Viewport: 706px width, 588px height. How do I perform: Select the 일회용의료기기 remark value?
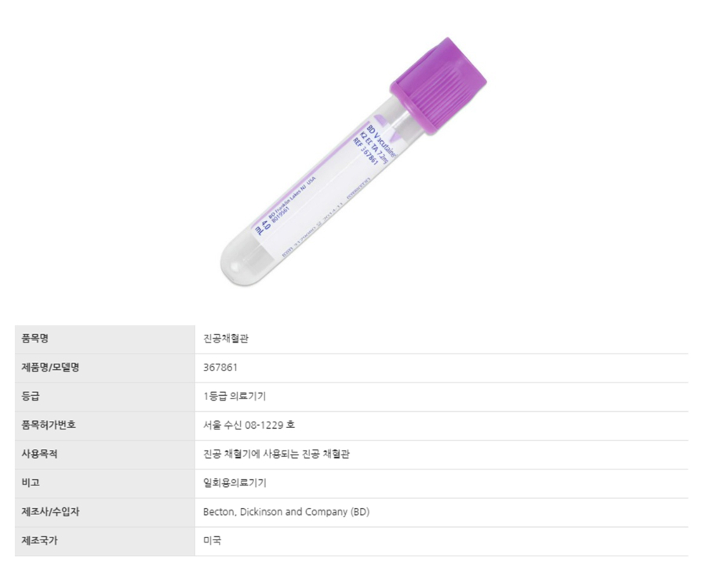tap(235, 483)
